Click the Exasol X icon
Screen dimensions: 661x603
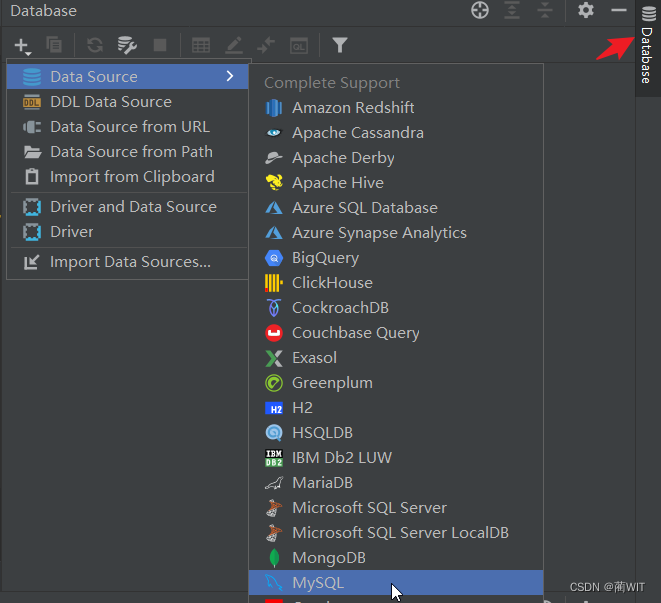coord(274,358)
